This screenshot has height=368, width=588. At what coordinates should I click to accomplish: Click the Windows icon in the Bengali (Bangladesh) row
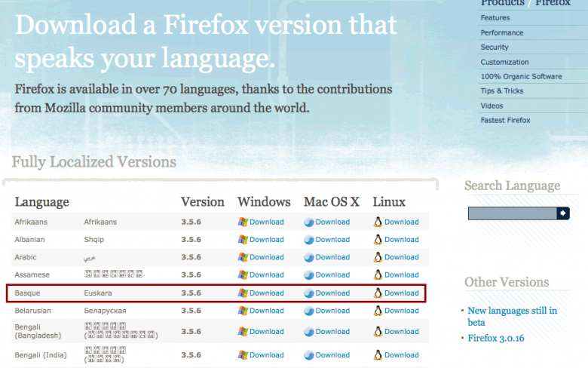(243, 332)
